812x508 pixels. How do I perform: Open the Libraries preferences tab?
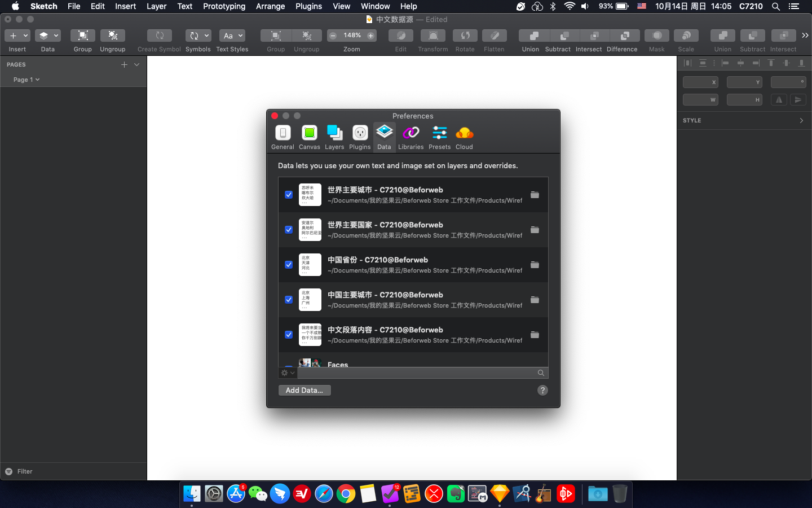click(411, 138)
